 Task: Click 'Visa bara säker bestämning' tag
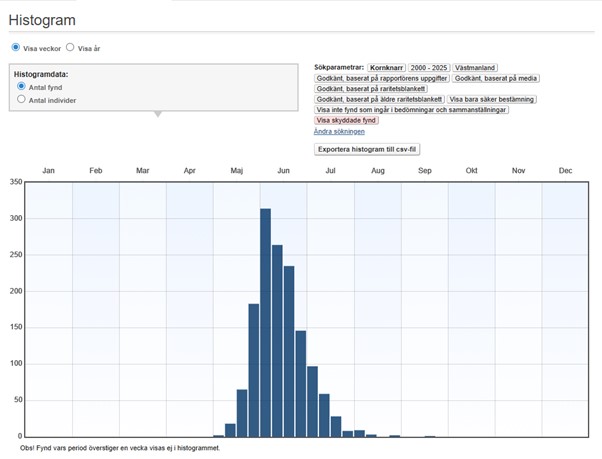pos(492,99)
